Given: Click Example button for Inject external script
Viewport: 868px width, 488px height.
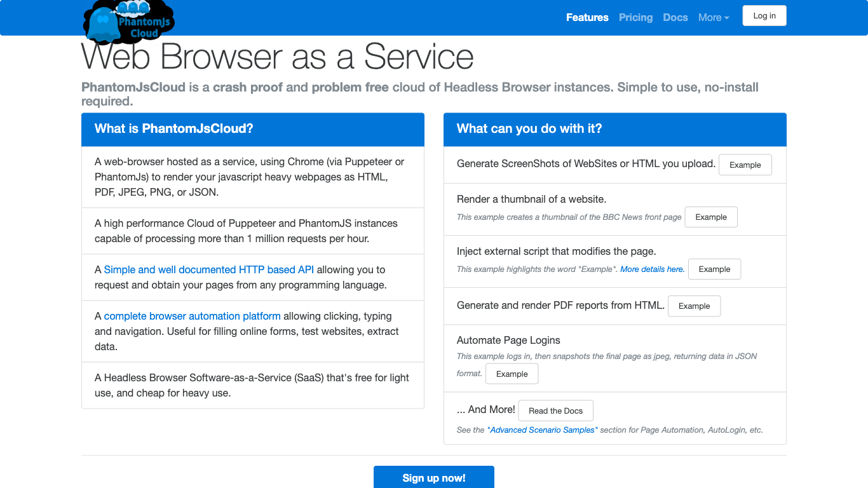Looking at the screenshot, I should coord(714,269).
